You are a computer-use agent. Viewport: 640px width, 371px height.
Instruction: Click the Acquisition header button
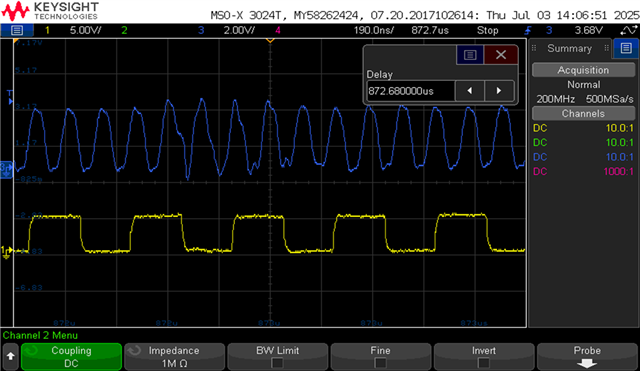[583, 70]
